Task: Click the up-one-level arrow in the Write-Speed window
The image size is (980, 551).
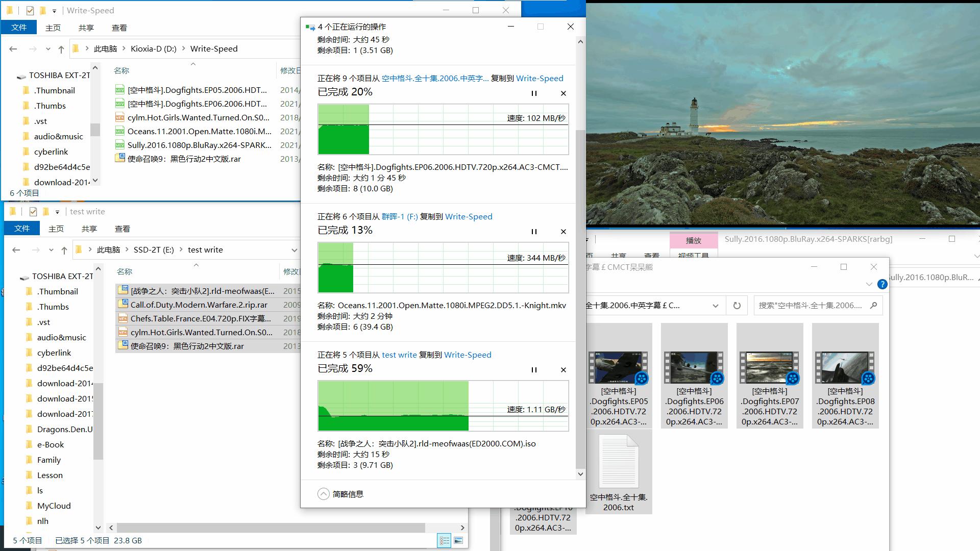Action: coord(61,48)
